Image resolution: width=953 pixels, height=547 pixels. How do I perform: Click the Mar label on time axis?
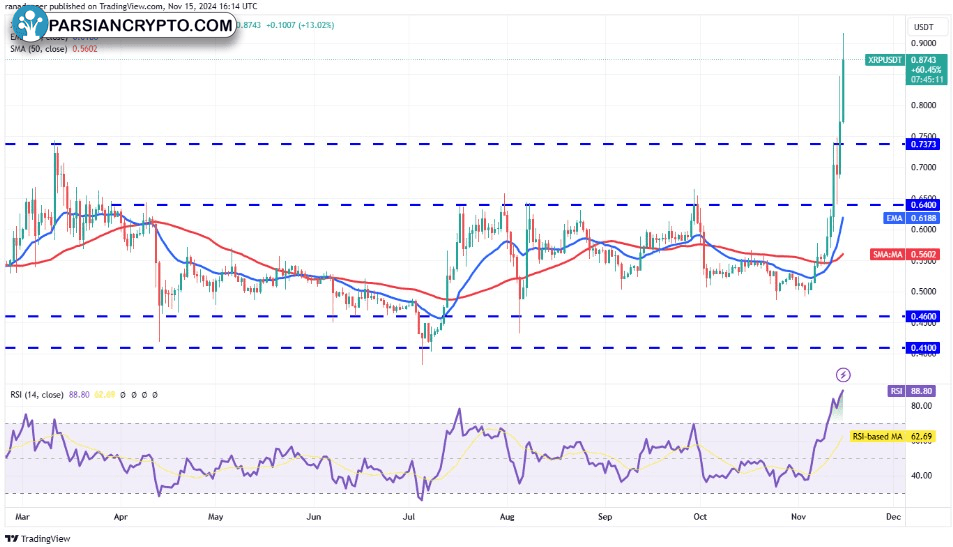tap(22, 517)
